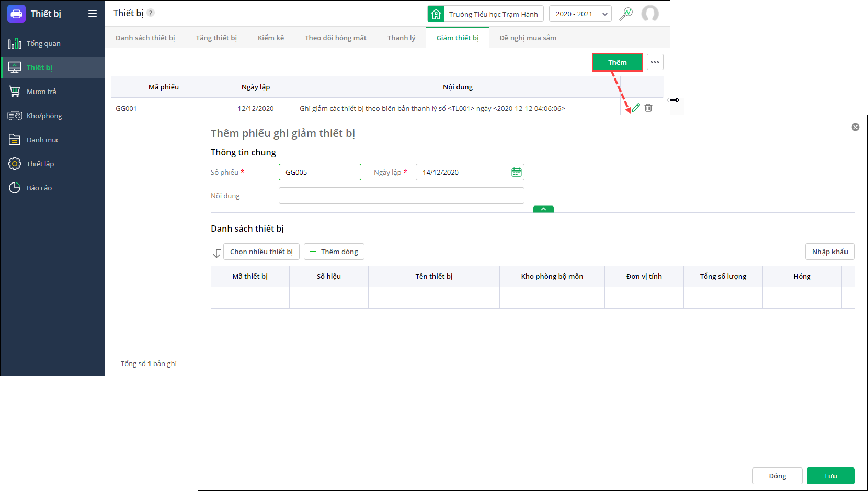Click the Nội dung column header
868x491 pixels.
[458, 87]
